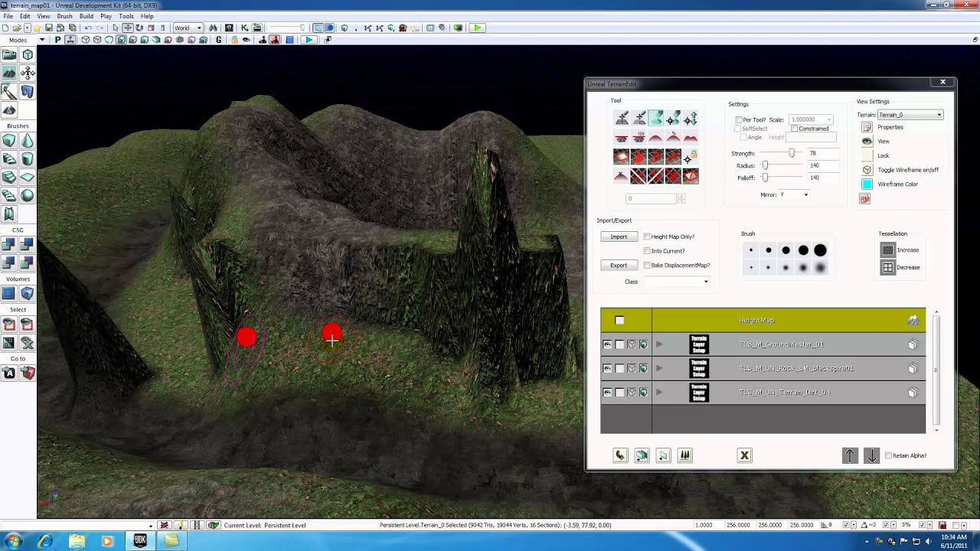Screen dimensions: 980x551
Task: Select the Smooth tool icon
Action: 655,137
